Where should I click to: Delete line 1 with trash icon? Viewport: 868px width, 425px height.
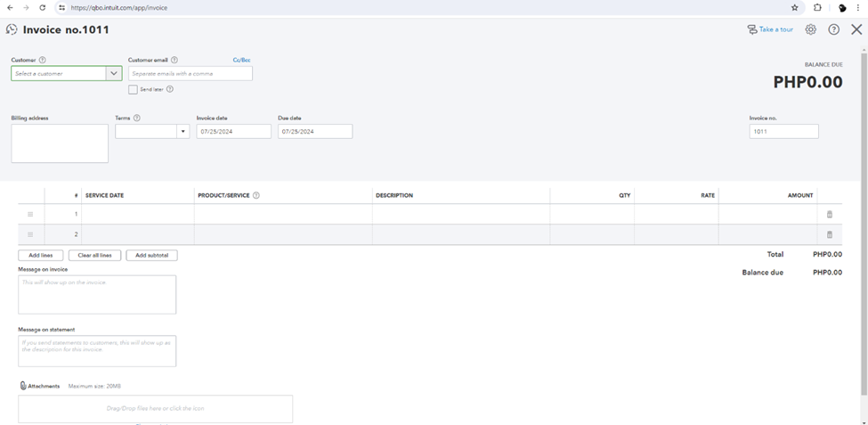pos(829,214)
